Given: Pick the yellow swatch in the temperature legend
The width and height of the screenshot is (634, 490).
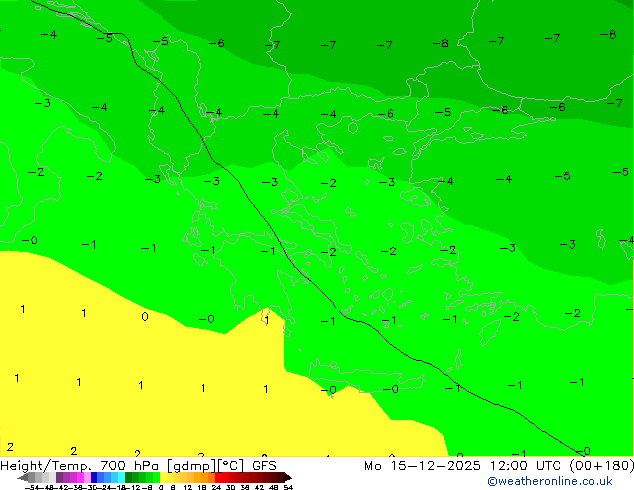Looking at the screenshot, I should [163, 477].
